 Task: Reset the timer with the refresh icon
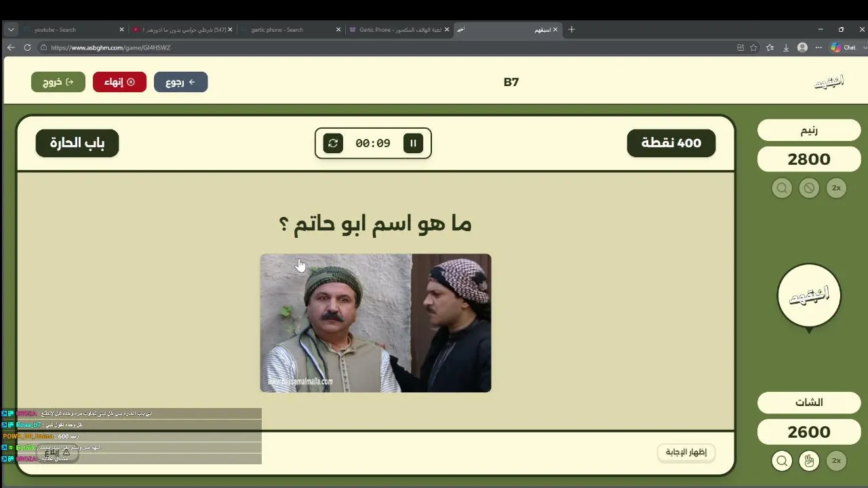pyautogui.click(x=333, y=143)
